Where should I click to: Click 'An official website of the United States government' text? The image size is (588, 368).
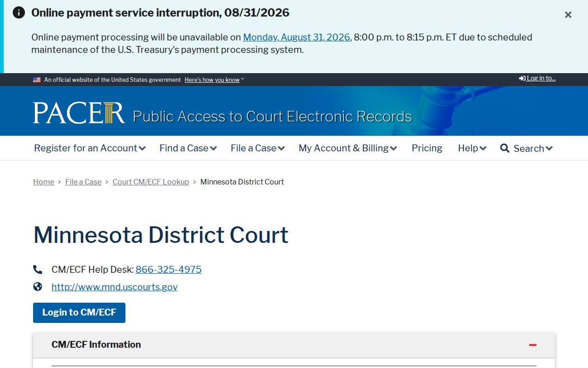[x=113, y=80]
